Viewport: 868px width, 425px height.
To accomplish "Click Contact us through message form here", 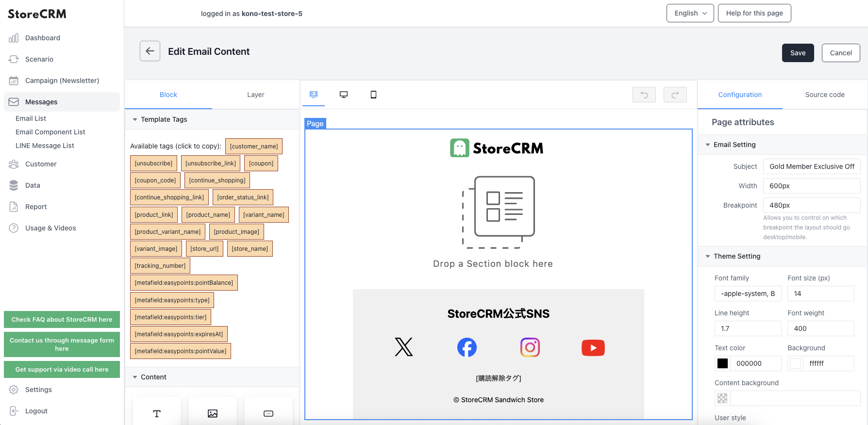I will tap(62, 344).
